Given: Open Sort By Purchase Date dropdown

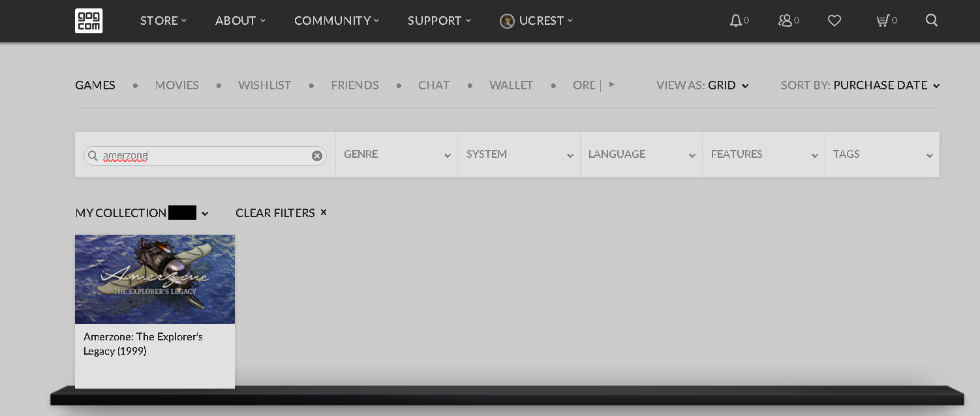Looking at the screenshot, I should [860, 85].
